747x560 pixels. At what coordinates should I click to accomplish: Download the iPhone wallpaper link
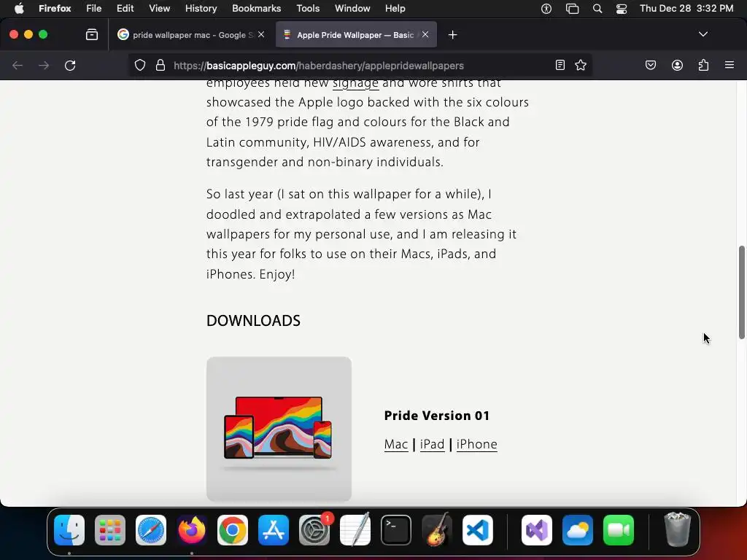click(477, 444)
